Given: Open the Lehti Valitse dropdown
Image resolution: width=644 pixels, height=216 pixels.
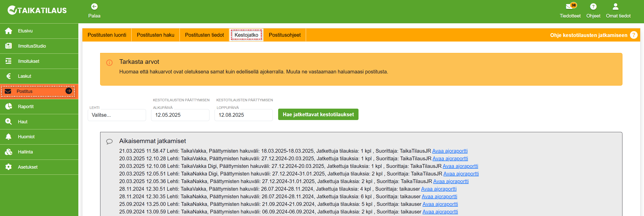Looking at the screenshot, I should pos(117,115).
